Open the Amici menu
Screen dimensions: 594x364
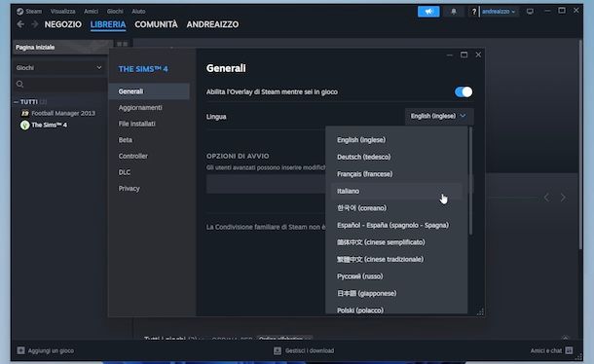(91, 12)
